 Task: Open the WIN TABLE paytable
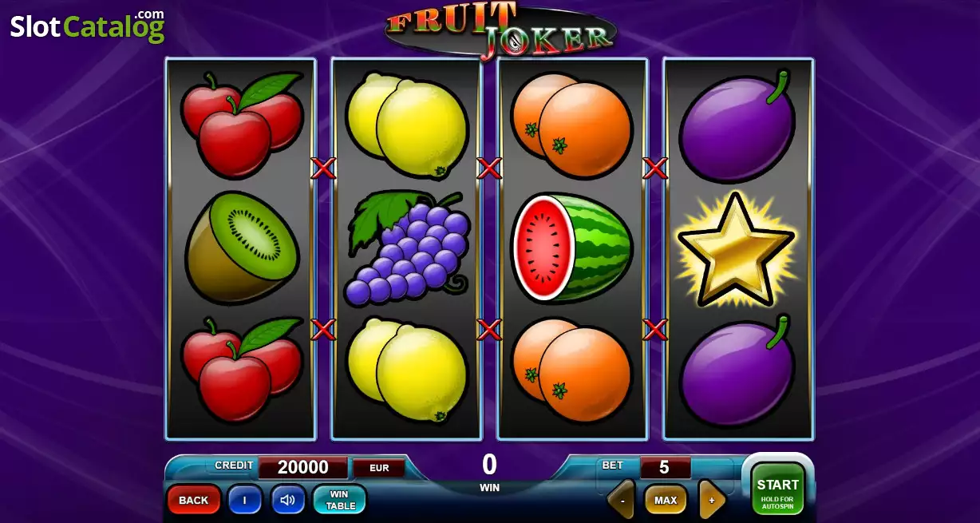pos(340,500)
